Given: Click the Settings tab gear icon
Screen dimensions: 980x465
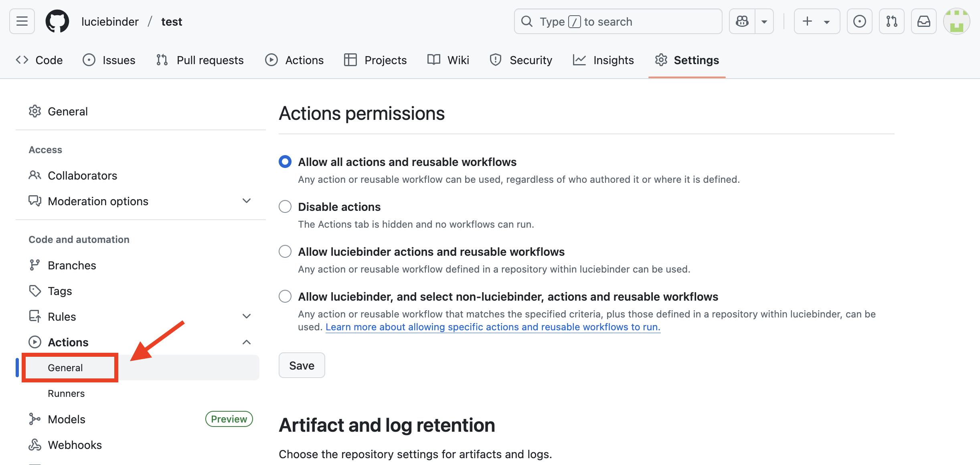Looking at the screenshot, I should click(x=661, y=60).
